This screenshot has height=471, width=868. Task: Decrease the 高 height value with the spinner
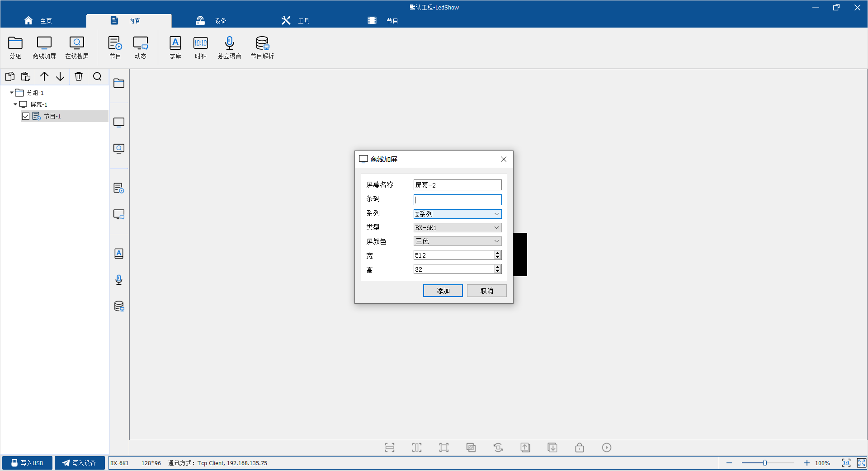tap(498, 272)
